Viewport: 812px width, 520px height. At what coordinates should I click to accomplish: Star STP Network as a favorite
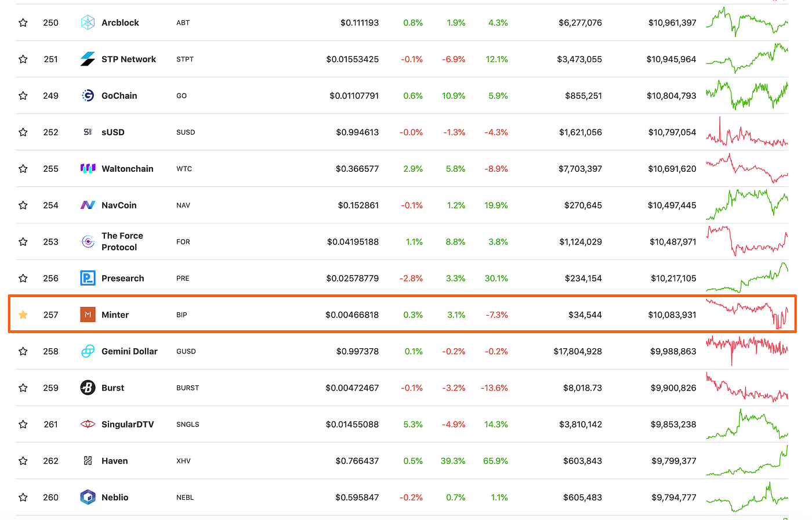(x=23, y=59)
